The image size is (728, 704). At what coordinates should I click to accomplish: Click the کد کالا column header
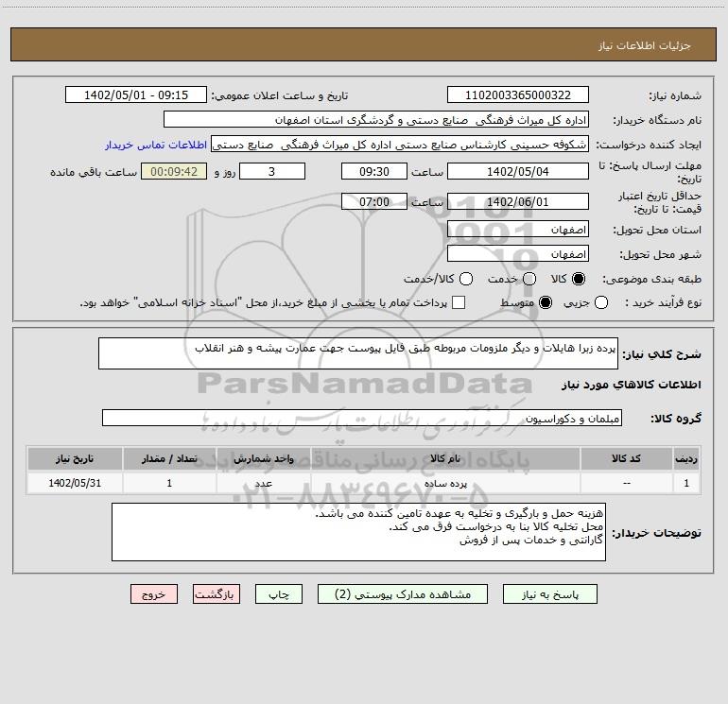click(626, 458)
